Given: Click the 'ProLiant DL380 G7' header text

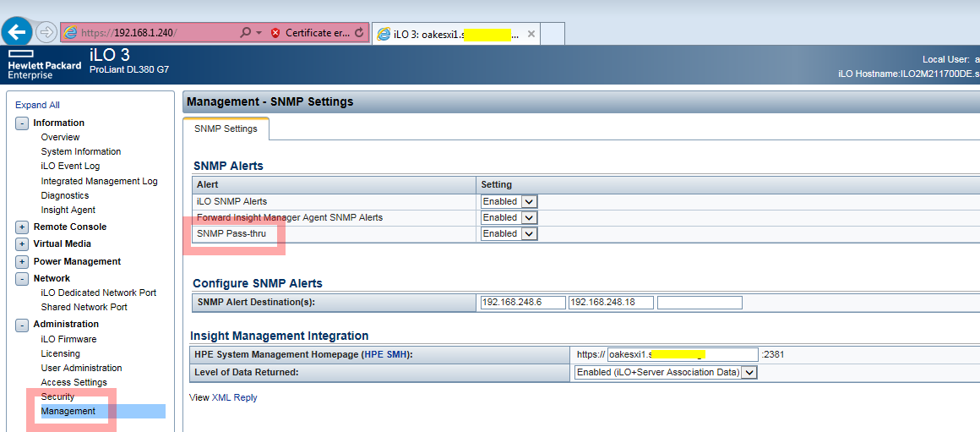Looking at the screenshot, I should point(129,69).
